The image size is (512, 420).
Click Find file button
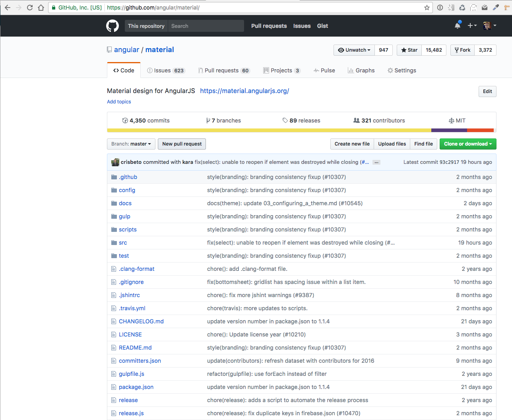[x=423, y=144]
